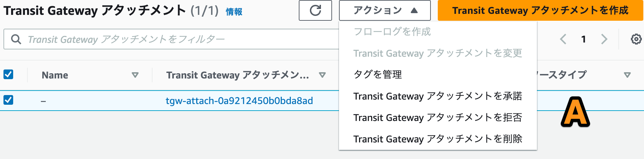Sort Transit Gateway attachment ID column
This screenshot has width=644, height=159.
pos(322,75)
